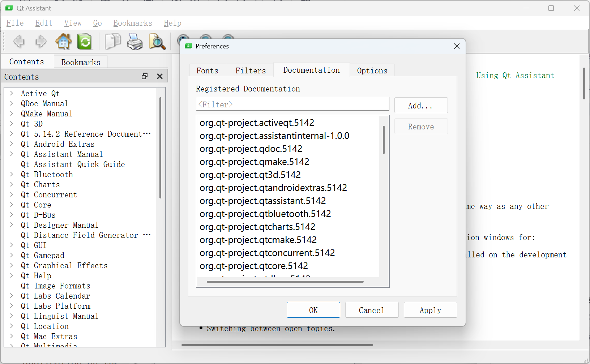Expand Qt Designer Manual node
590x364 pixels.
click(x=12, y=225)
